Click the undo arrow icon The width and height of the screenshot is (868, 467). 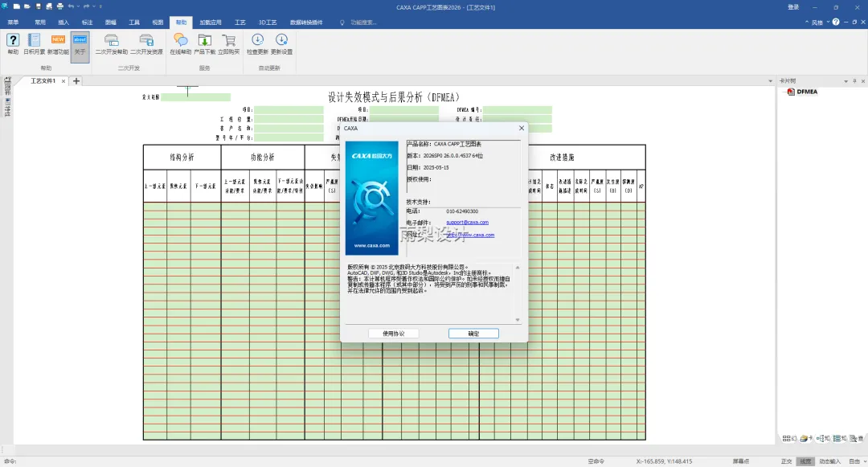click(71, 6)
